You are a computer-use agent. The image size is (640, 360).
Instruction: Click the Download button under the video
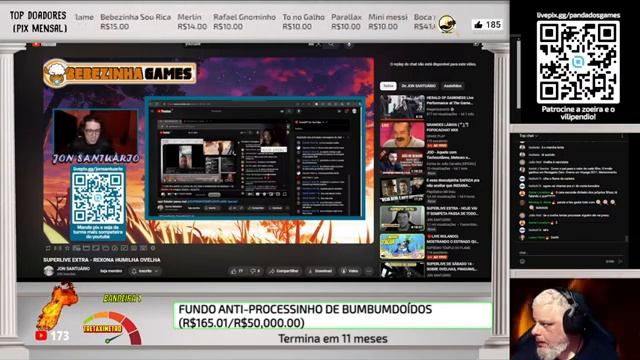320,271
